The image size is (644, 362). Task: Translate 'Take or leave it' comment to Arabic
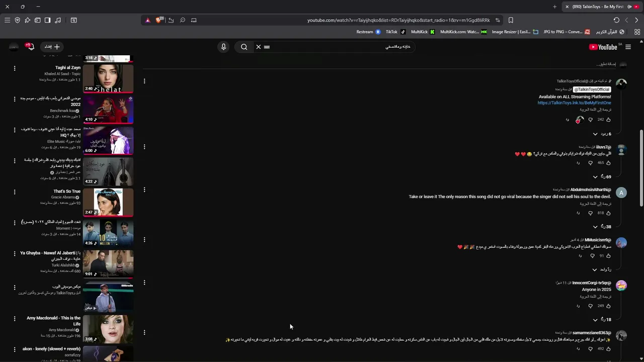(x=595, y=204)
